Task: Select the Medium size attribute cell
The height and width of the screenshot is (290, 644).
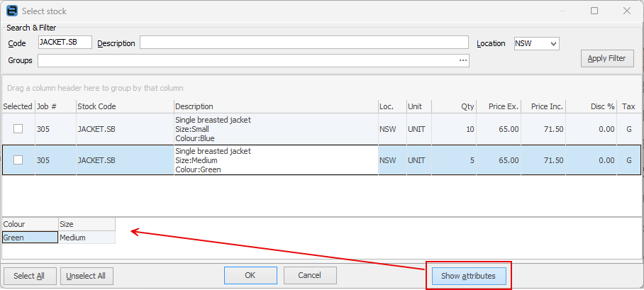Action: pyautogui.click(x=87, y=238)
